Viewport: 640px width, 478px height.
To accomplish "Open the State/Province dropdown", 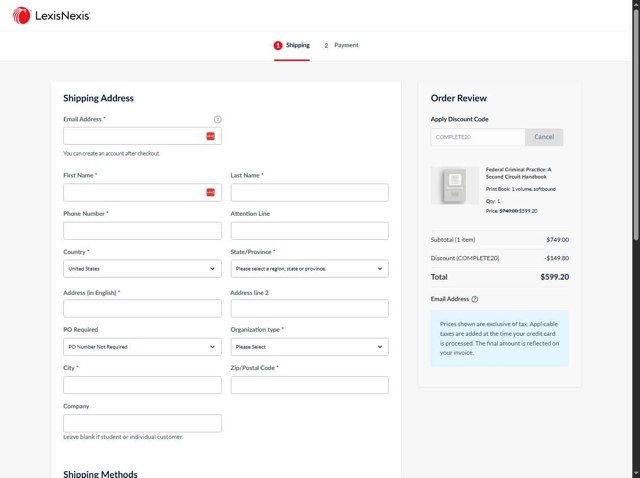I will pyautogui.click(x=309, y=269).
